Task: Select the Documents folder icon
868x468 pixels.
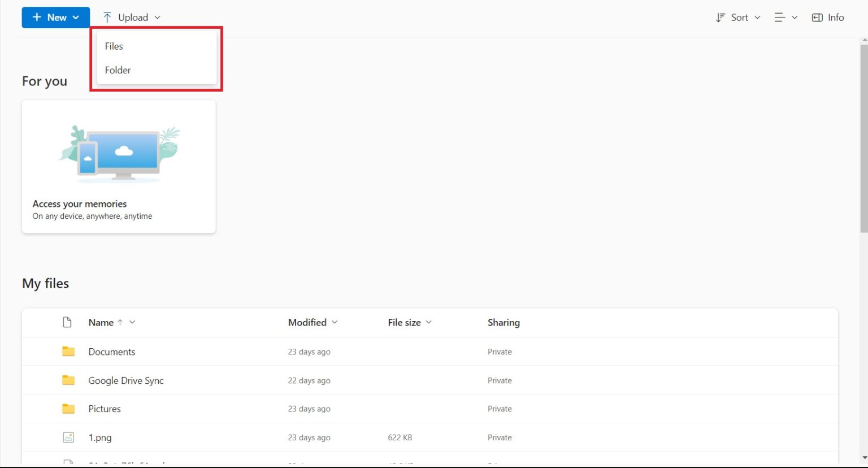Action: (68, 352)
